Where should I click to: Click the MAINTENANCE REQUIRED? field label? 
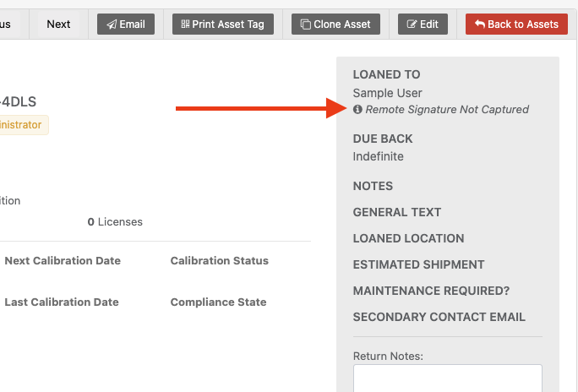(431, 291)
